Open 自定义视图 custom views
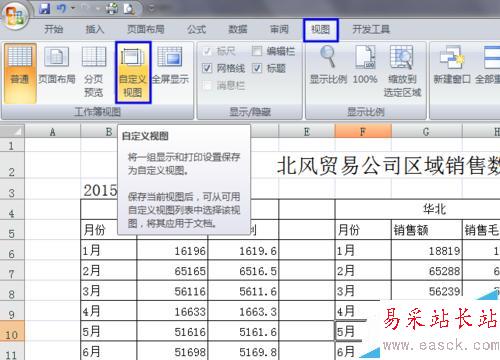Viewport: 500px width, 360px height. [x=133, y=72]
